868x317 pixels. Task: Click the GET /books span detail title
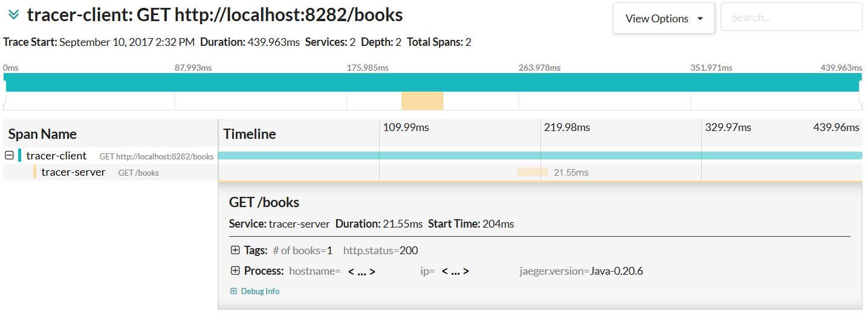click(x=264, y=202)
